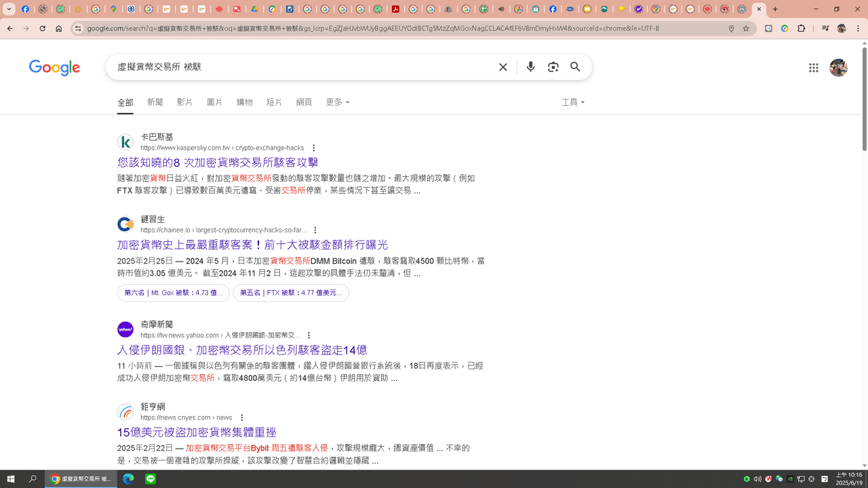Image resolution: width=868 pixels, height=488 pixels.
Task: Open 您該知曉的8次加密貨幣交易所駭客攻擊 result
Action: pos(218,163)
